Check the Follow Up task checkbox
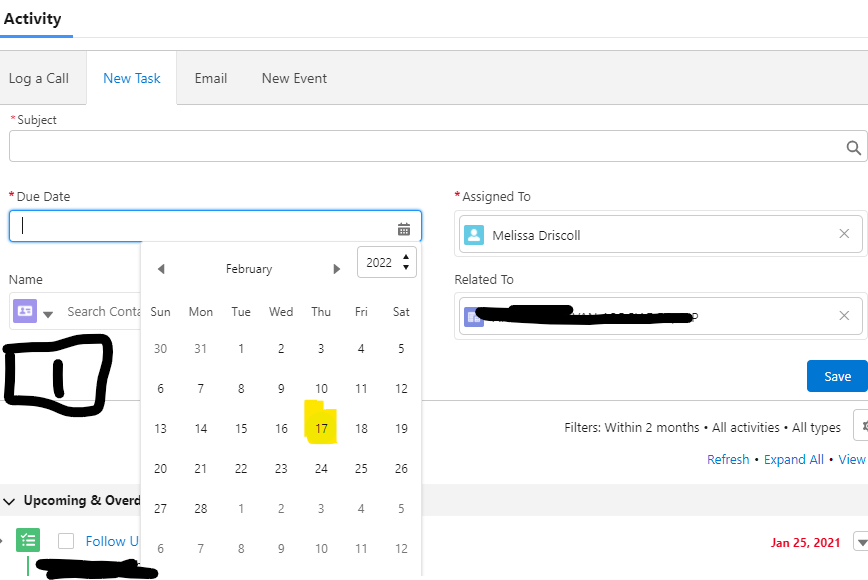868x580 pixels. pyautogui.click(x=66, y=541)
